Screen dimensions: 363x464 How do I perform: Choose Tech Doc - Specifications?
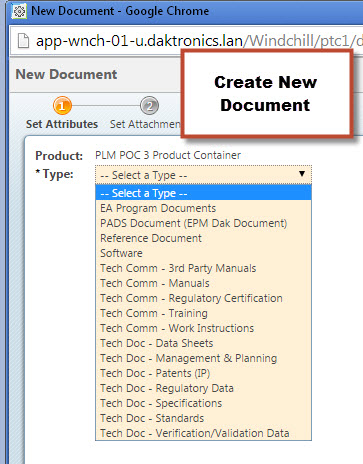[x=203, y=403]
